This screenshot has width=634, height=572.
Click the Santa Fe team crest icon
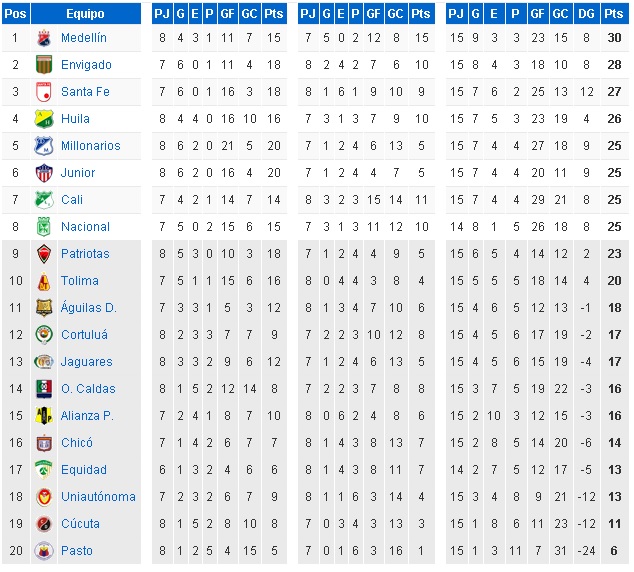pos(44,92)
